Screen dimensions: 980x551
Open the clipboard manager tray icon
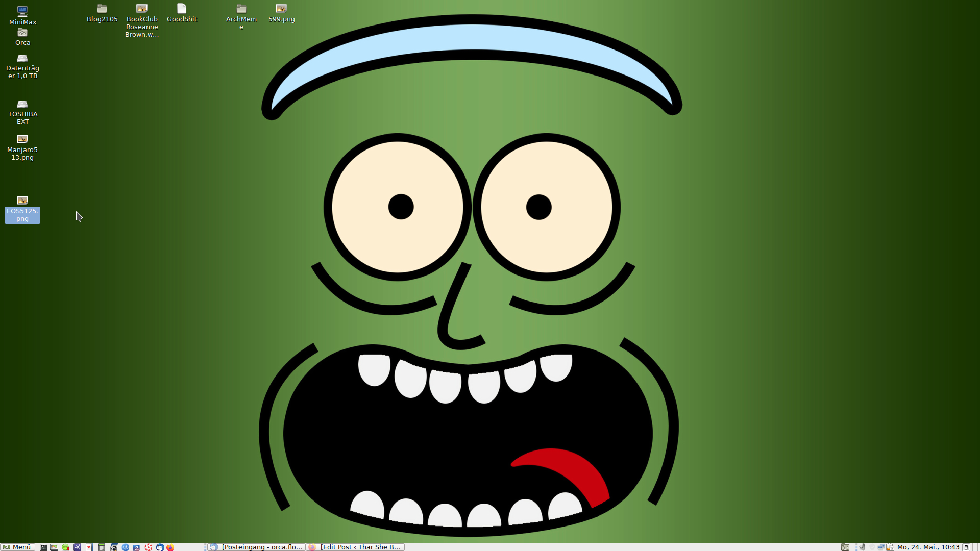pos(890,547)
